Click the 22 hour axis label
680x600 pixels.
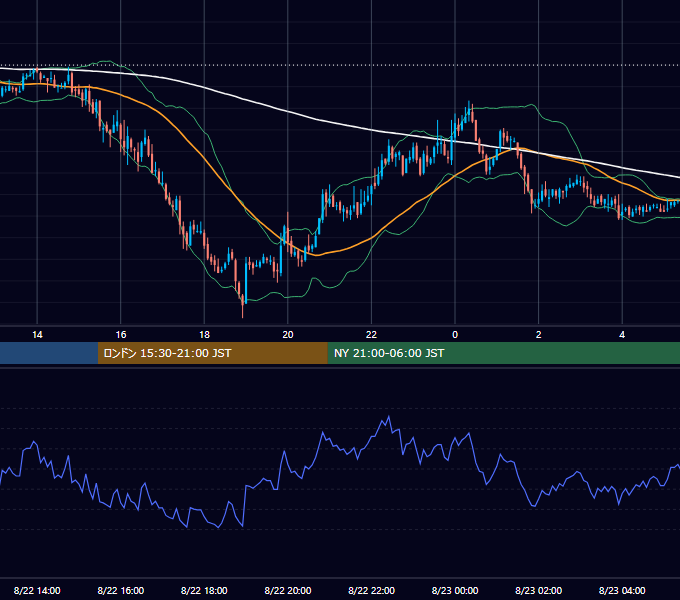371,335
